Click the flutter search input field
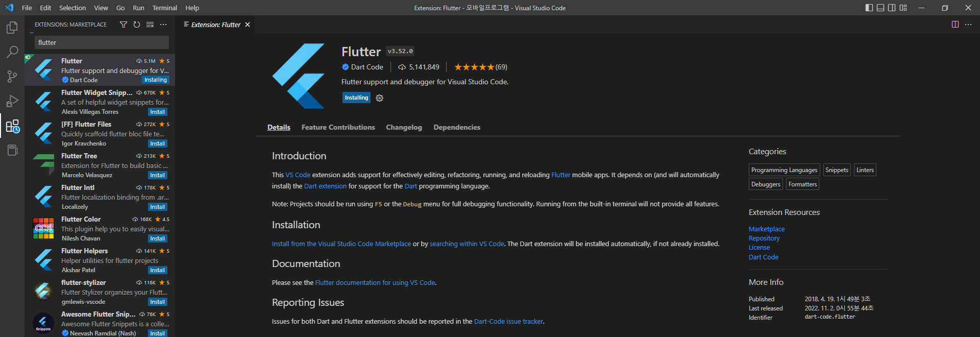 (x=102, y=42)
